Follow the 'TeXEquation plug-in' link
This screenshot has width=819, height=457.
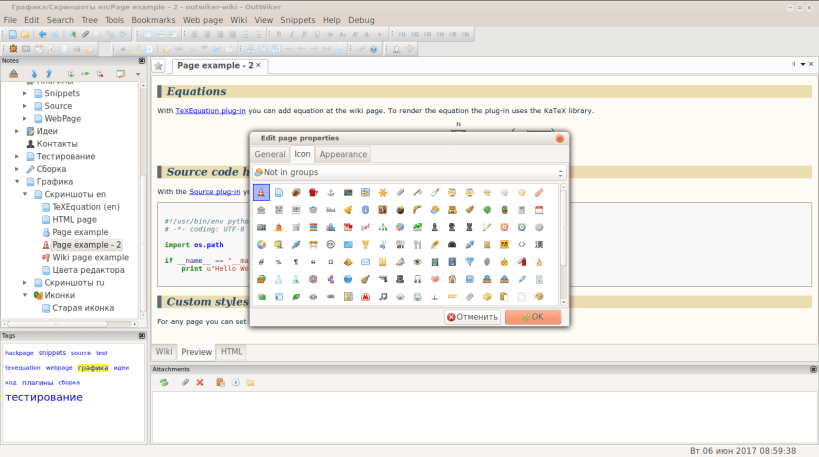tap(210, 111)
